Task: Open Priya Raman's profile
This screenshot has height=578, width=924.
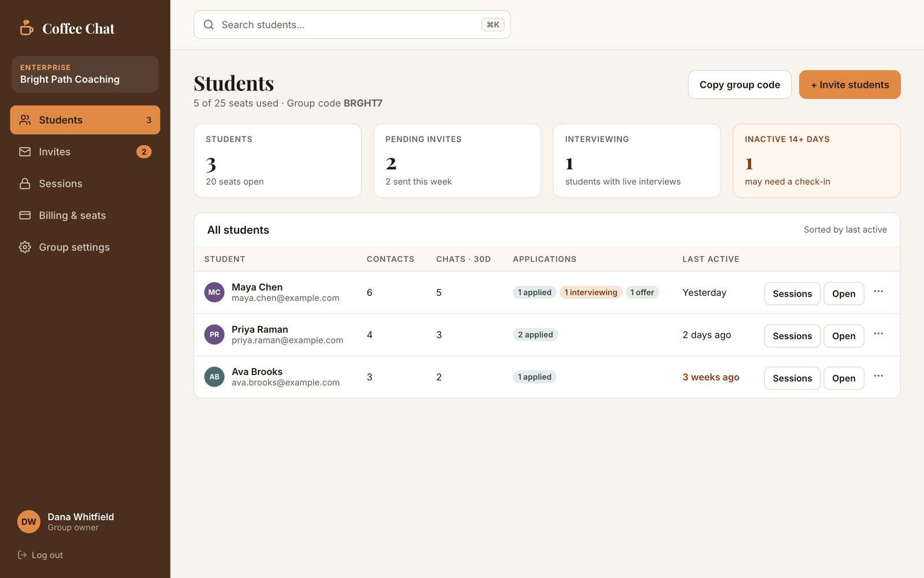Action: coord(844,336)
